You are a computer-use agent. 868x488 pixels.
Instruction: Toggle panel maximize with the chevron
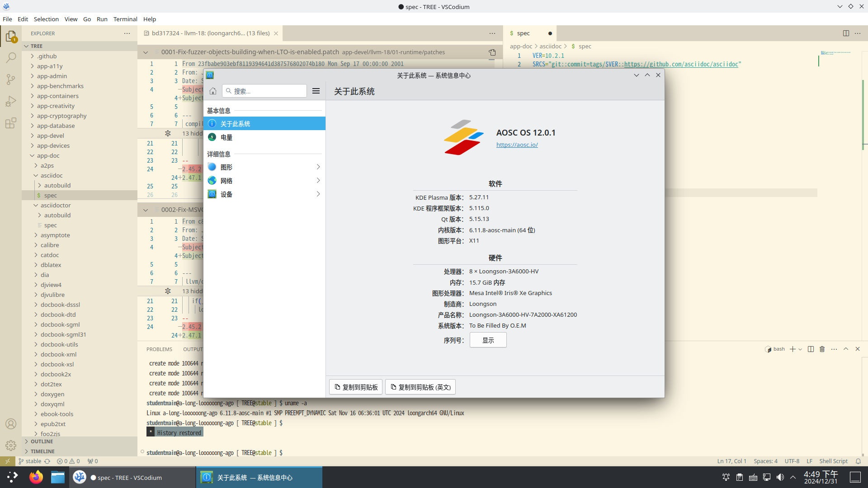(845, 349)
